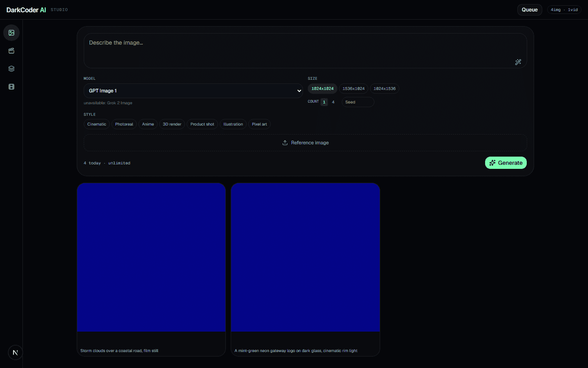Viewport: 588px width, 368px height.
Task: Click into the Seed input field
Action: [358, 102]
